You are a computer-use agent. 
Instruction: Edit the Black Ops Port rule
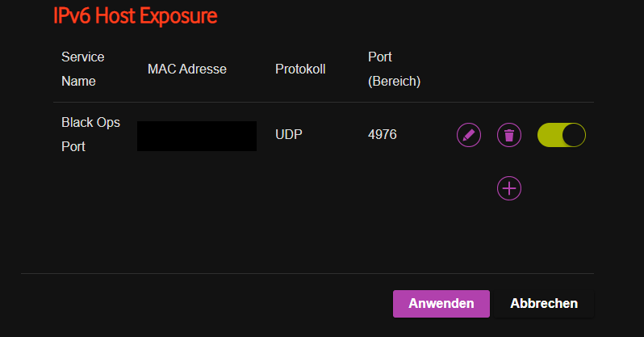(x=469, y=135)
